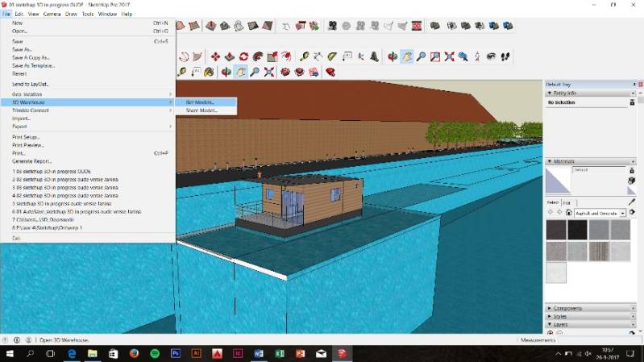Expand the Components panel

[550, 308]
